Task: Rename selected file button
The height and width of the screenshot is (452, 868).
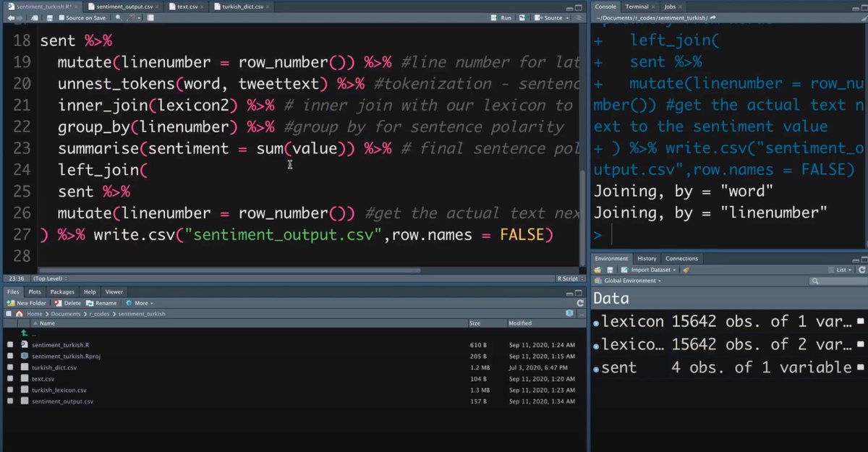Action: coord(101,303)
